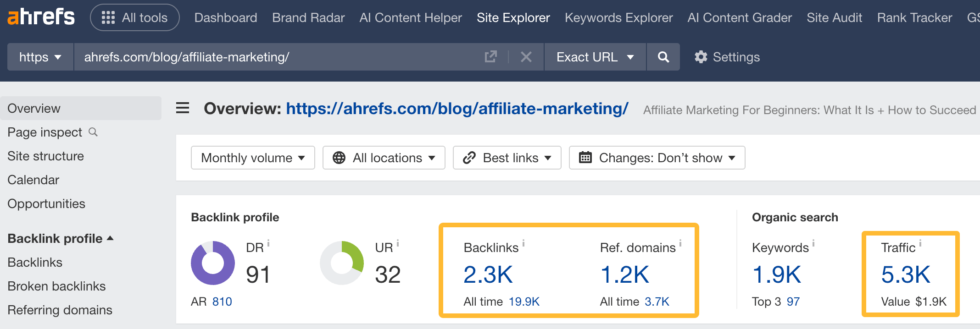
Task: Toggle the hamburger sidebar menu icon
Action: point(183,108)
